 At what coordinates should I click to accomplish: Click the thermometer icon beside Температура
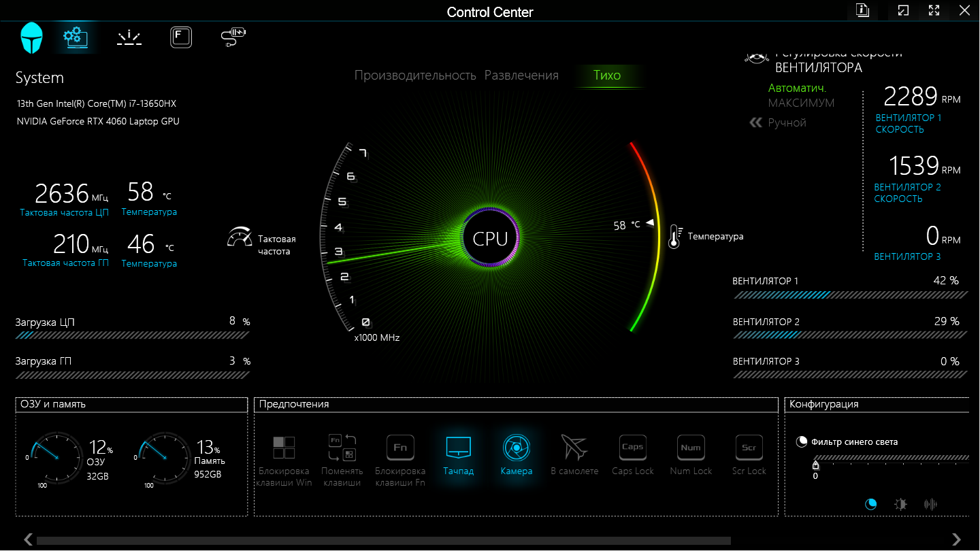tap(675, 236)
